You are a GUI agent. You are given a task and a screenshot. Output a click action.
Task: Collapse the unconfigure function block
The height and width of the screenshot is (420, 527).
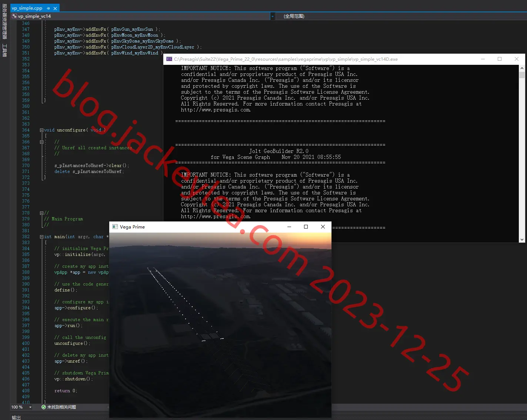pyautogui.click(x=41, y=130)
